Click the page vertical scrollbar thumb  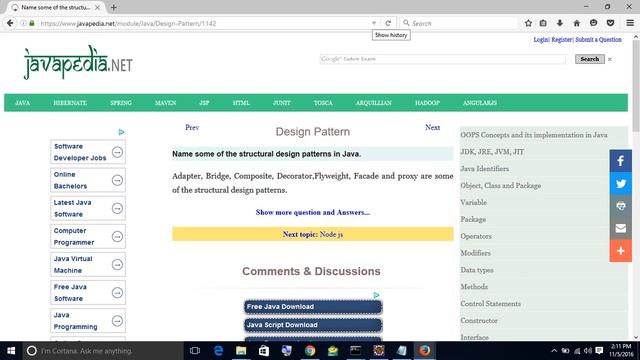pyautogui.click(x=636, y=86)
